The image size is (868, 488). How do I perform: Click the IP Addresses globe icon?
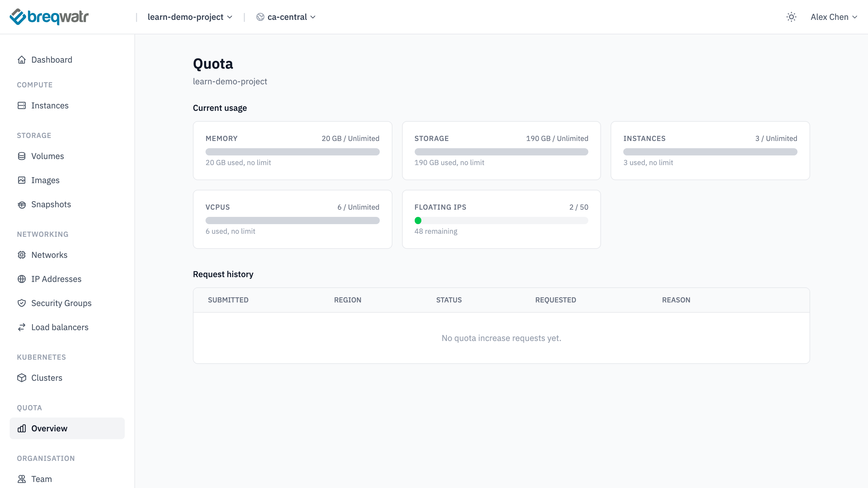[22, 279]
